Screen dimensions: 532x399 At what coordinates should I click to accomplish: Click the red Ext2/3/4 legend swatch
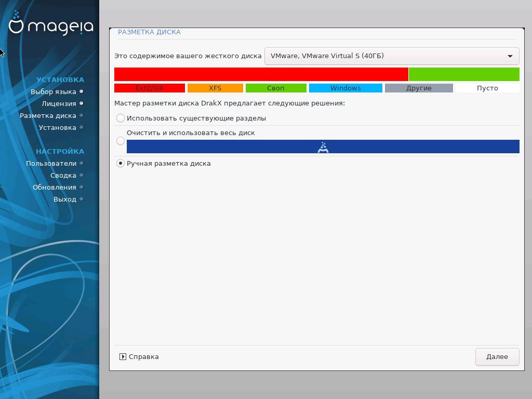click(x=149, y=88)
